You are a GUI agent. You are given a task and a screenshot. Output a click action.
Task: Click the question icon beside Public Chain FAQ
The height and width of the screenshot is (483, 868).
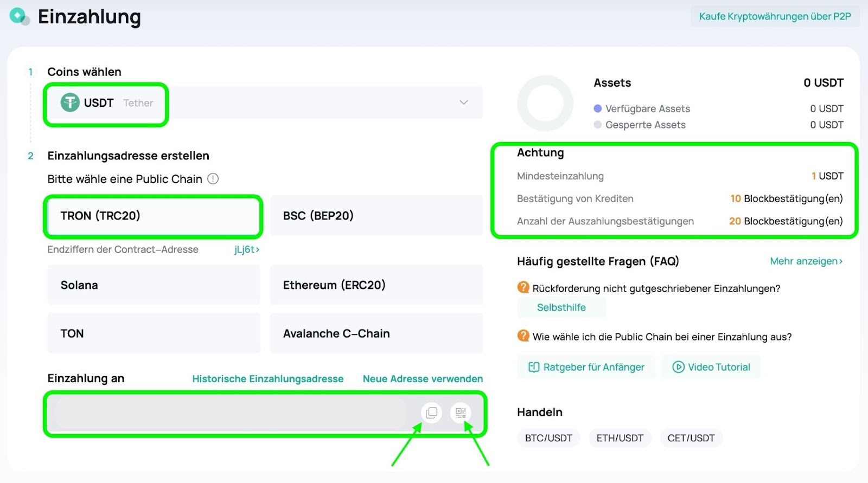click(x=524, y=336)
